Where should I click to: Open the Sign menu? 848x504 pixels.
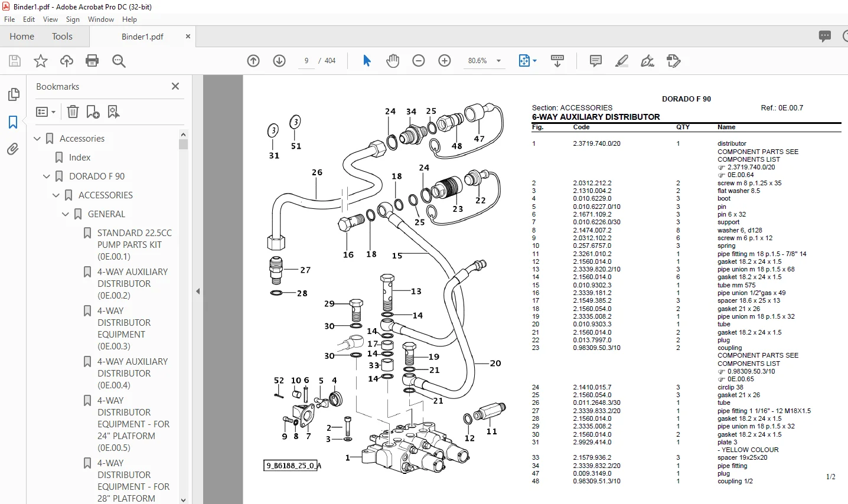(73, 19)
